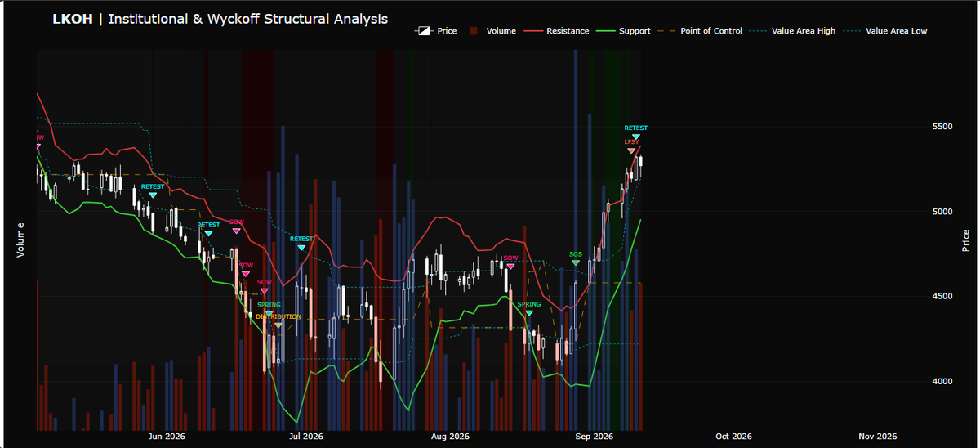
Task: Click the Jul 2026 axis label
Action: (306, 437)
